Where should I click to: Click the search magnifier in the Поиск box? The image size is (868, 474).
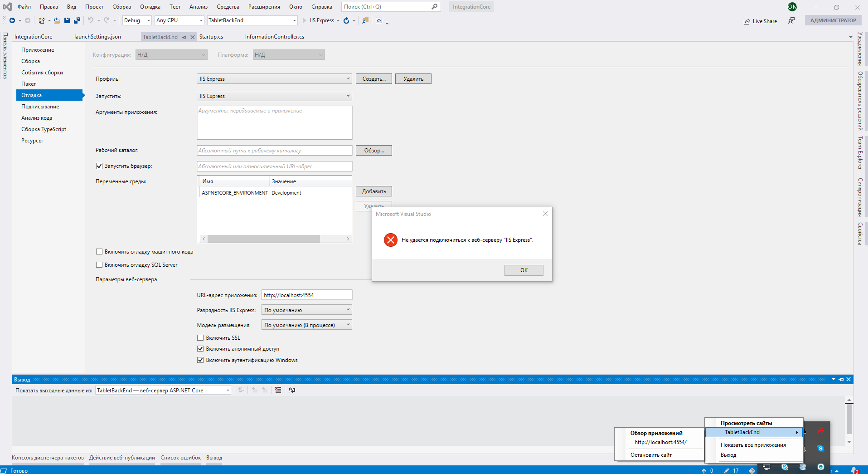click(x=435, y=7)
